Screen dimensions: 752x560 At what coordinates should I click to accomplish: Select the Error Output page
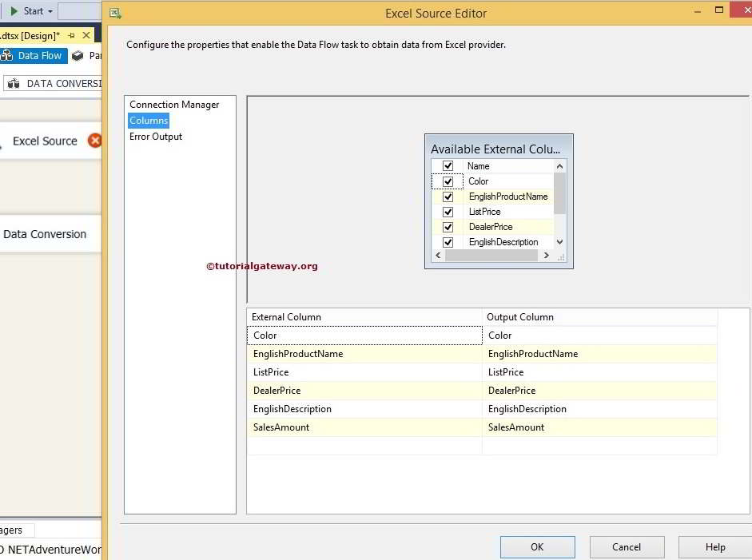coord(156,137)
